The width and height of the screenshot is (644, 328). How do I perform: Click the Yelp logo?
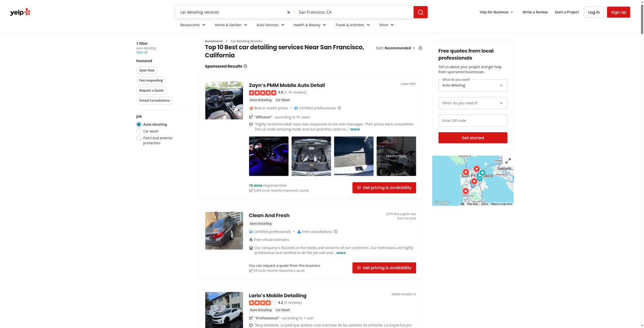20,12
